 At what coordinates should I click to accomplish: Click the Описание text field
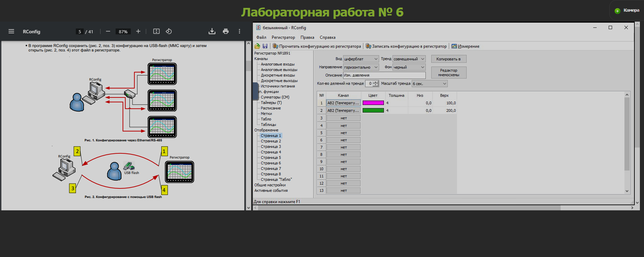tap(384, 75)
